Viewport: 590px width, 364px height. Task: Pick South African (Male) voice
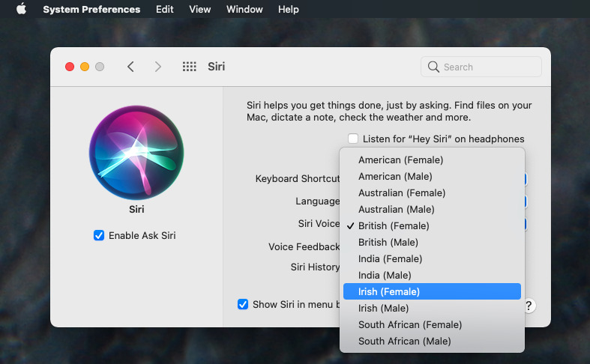click(404, 341)
